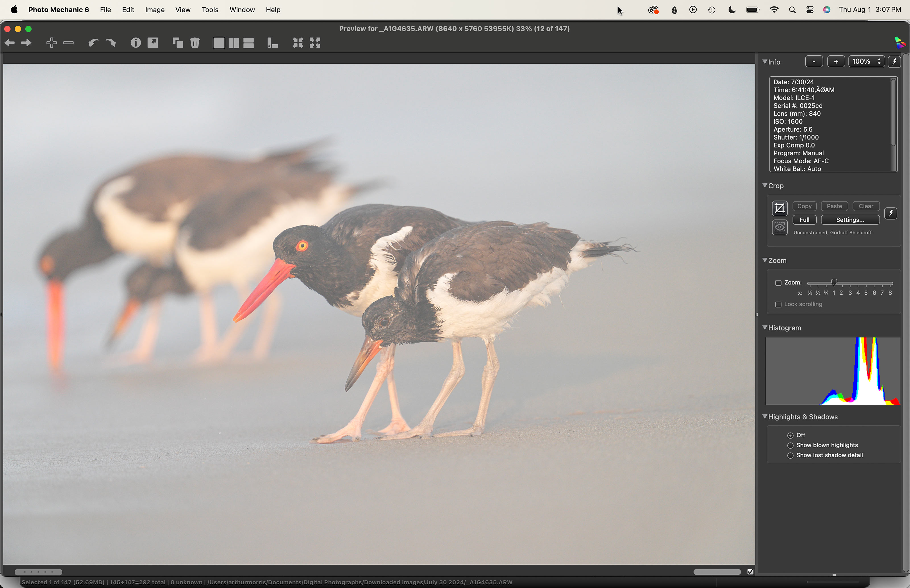
Task: Open the metadata info icon
Action: (136, 43)
